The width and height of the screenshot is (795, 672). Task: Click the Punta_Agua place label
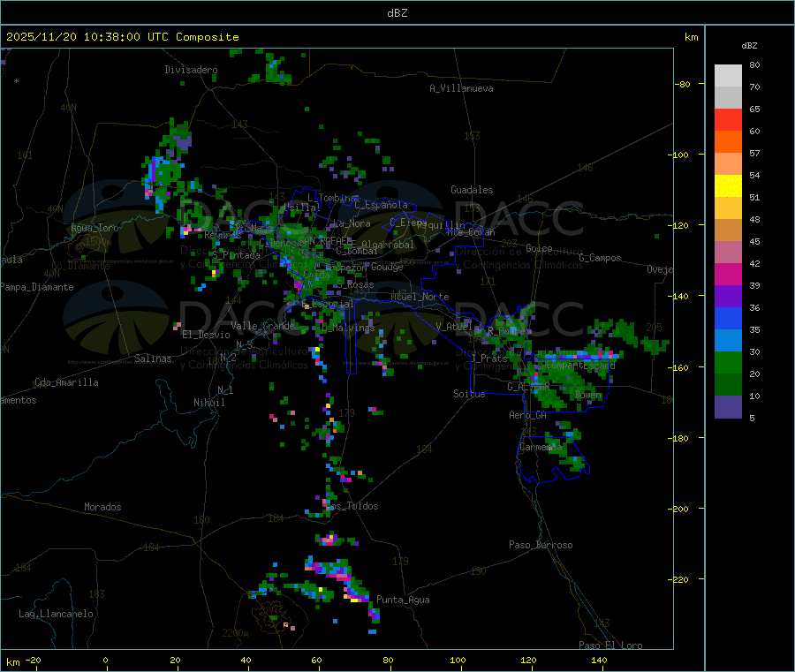403,600
